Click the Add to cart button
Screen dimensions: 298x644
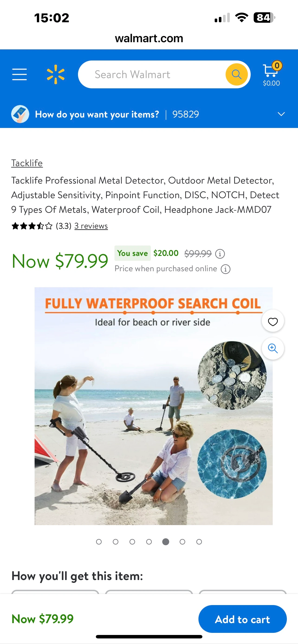pyautogui.click(x=243, y=619)
